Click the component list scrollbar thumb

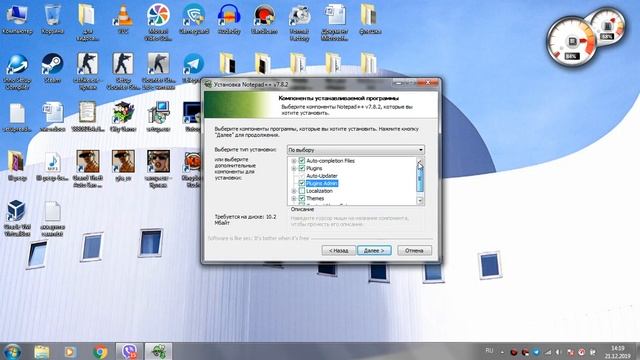coord(420,178)
